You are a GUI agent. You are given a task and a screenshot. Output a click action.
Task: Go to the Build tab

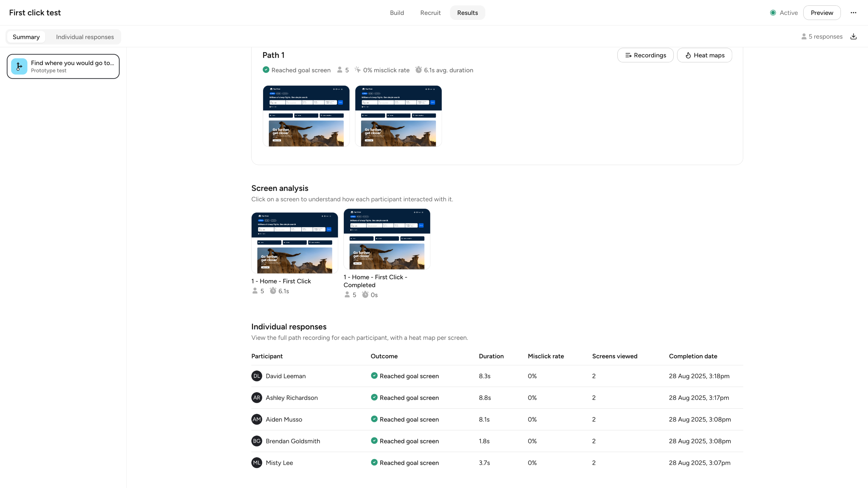[x=397, y=13]
